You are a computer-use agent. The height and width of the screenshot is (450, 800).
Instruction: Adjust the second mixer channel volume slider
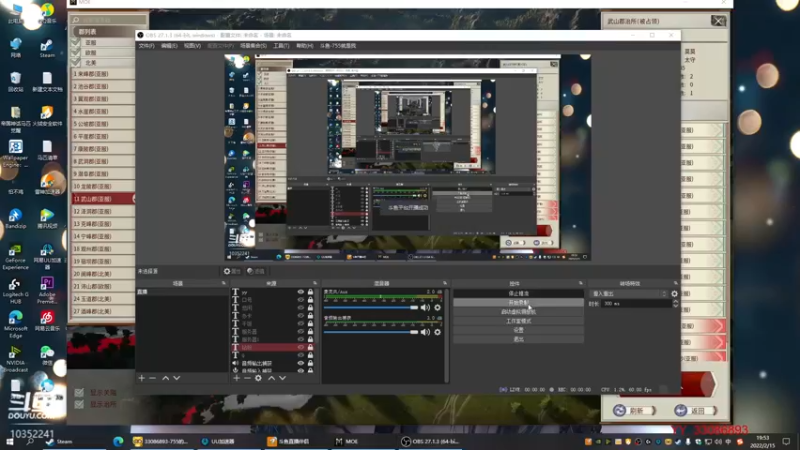(371, 332)
